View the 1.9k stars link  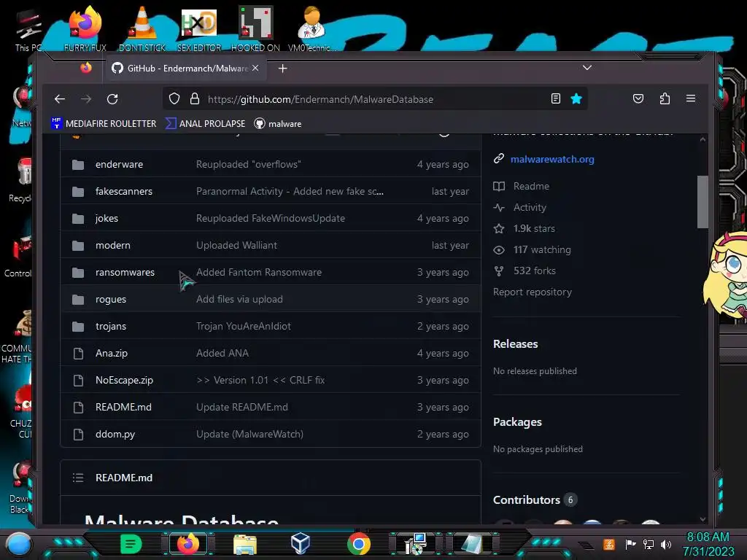(534, 228)
